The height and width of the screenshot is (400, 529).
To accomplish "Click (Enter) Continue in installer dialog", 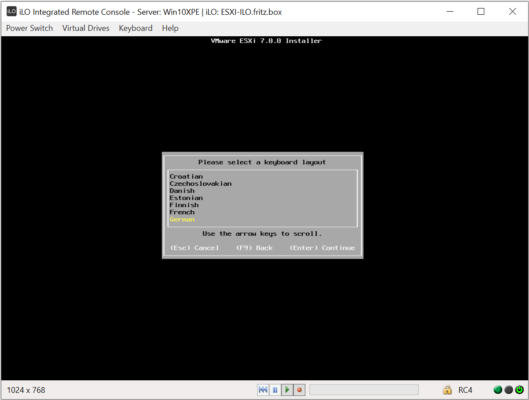I will (x=322, y=248).
